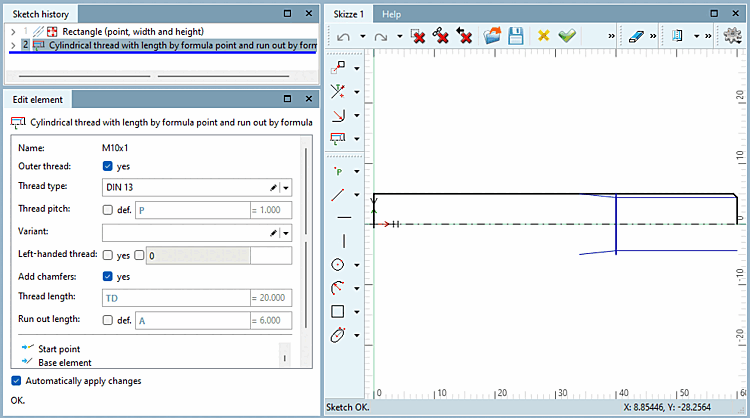Image resolution: width=750 pixels, height=418 pixels.
Task: Click the Base element entry
Action: click(x=65, y=363)
